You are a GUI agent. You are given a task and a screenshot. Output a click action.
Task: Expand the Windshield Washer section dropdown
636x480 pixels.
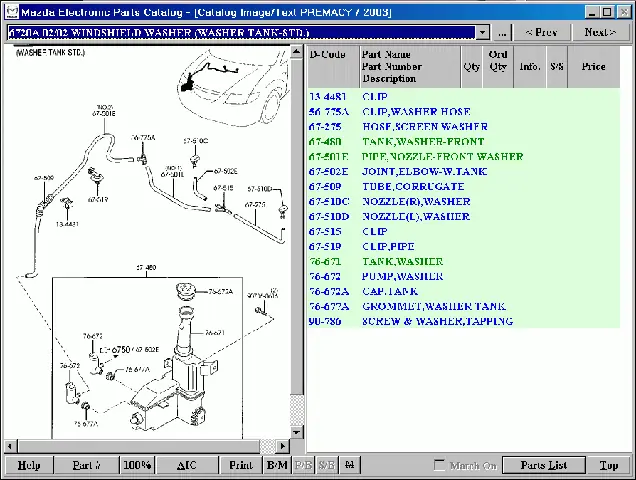[483, 32]
